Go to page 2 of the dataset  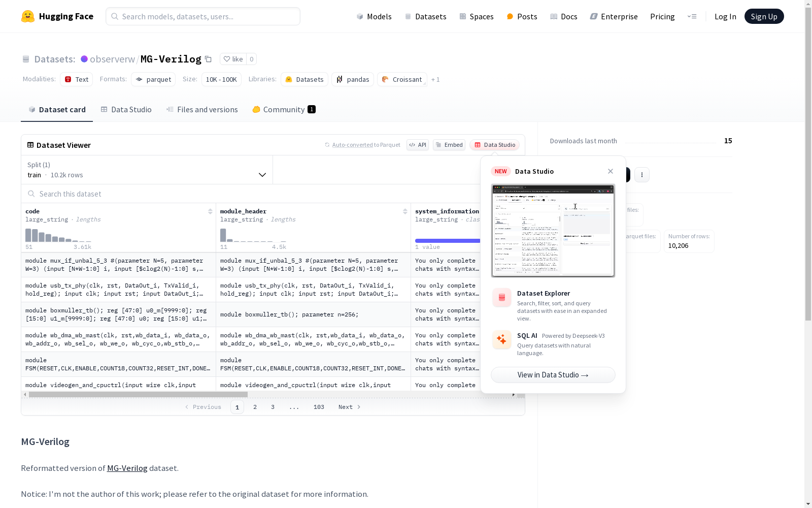click(255, 407)
